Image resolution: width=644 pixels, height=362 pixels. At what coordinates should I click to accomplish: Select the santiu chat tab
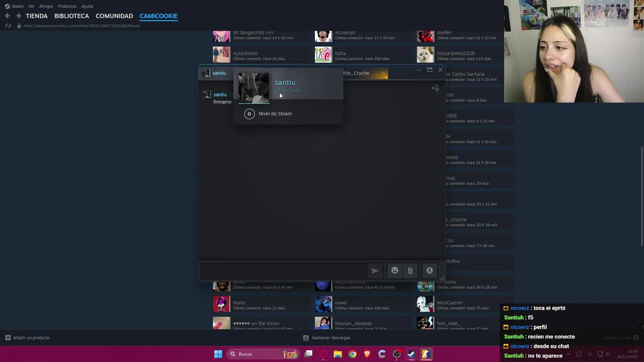tap(215, 73)
